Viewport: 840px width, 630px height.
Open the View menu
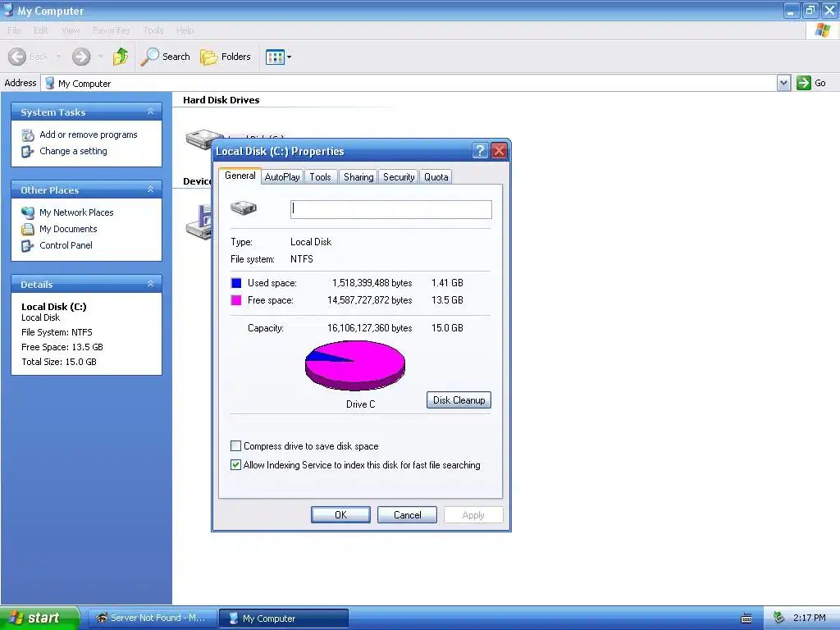point(71,30)
